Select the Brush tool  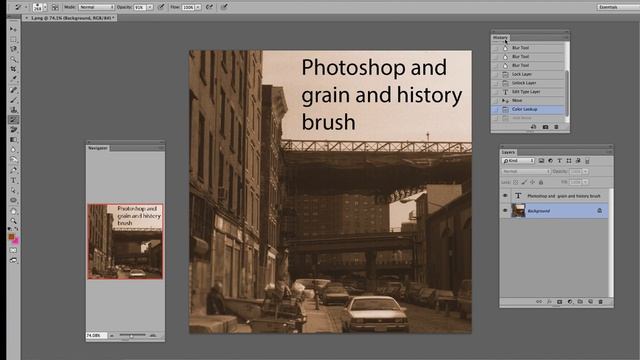(13, 100)
